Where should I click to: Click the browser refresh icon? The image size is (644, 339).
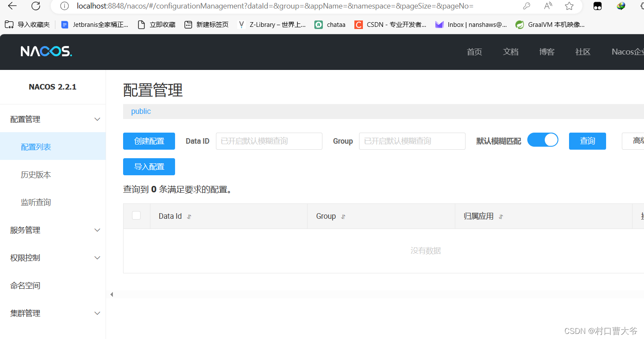(x=35, y=6)
